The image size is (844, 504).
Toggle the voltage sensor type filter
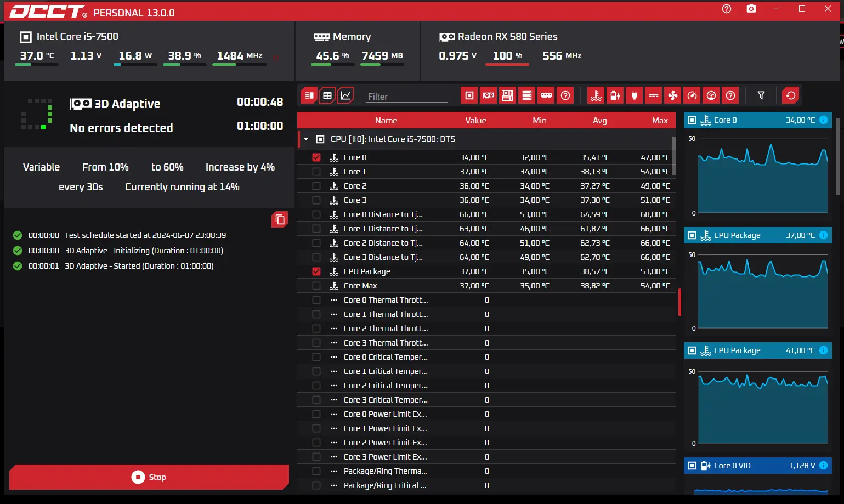615,95
